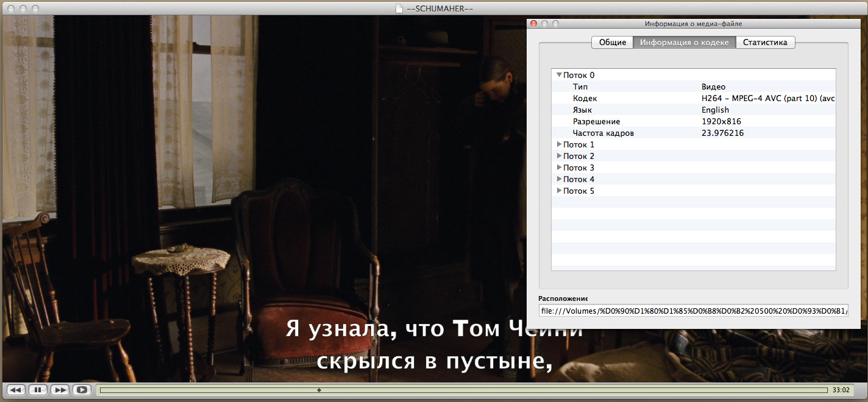
Task: Open the Статистика tab
Action: pos(765,42)
